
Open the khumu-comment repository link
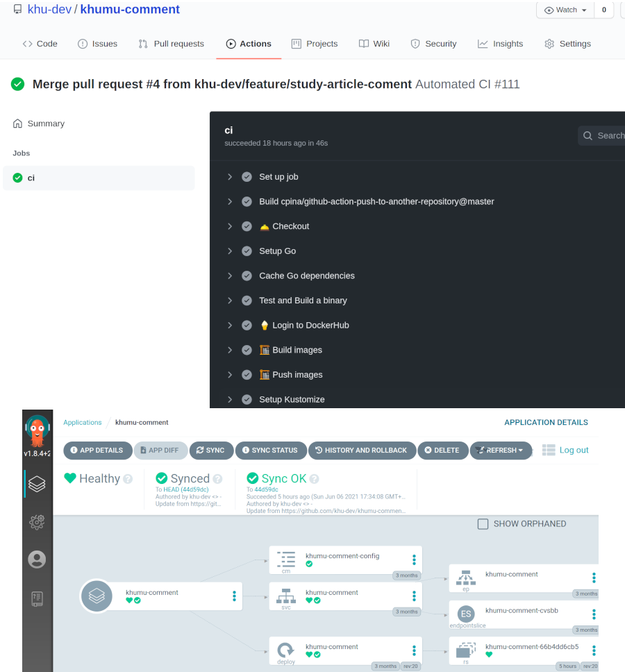[130, 10]
